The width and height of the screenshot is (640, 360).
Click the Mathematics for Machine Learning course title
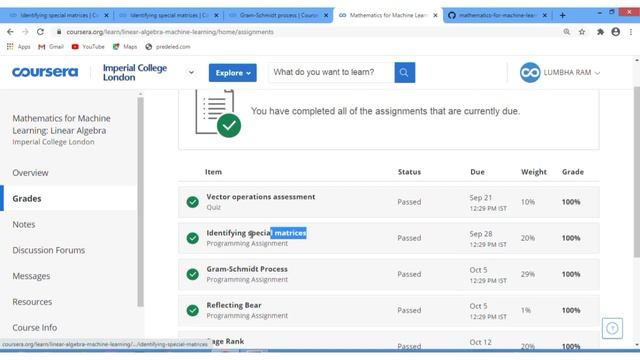pyautogui.click(x=61, y=124)
